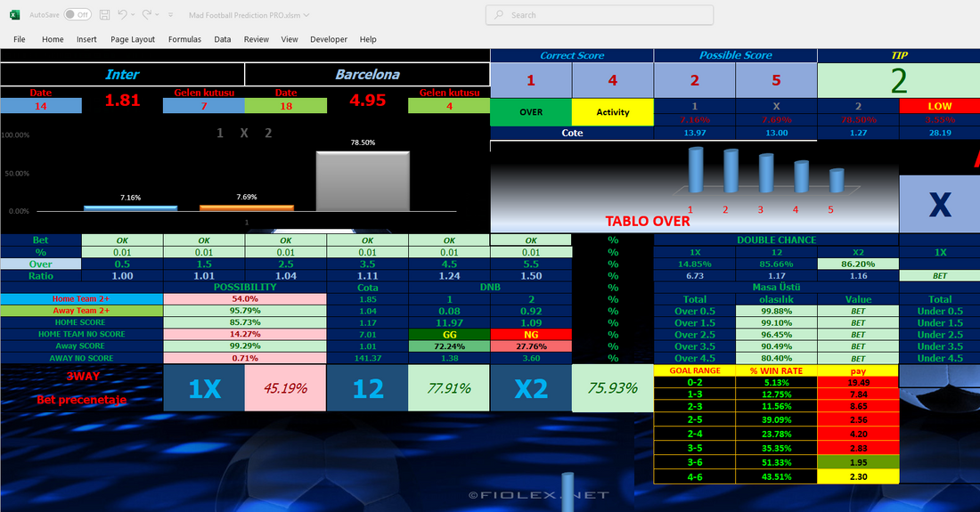This screenshot has height=512, width=980.
Task: Switch to the Data tab
Action: pos(223,39)
